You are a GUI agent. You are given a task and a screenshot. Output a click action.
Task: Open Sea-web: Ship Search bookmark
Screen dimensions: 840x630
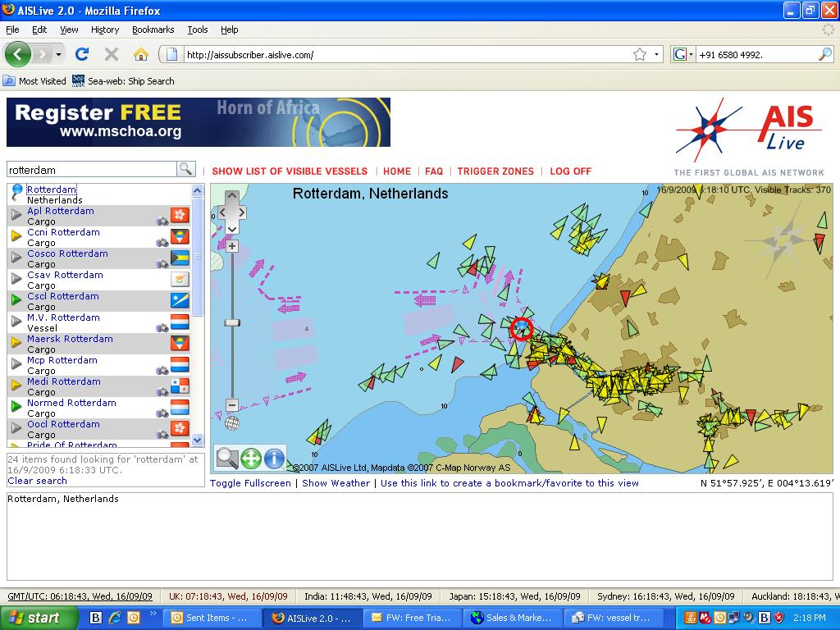(123, 81)
